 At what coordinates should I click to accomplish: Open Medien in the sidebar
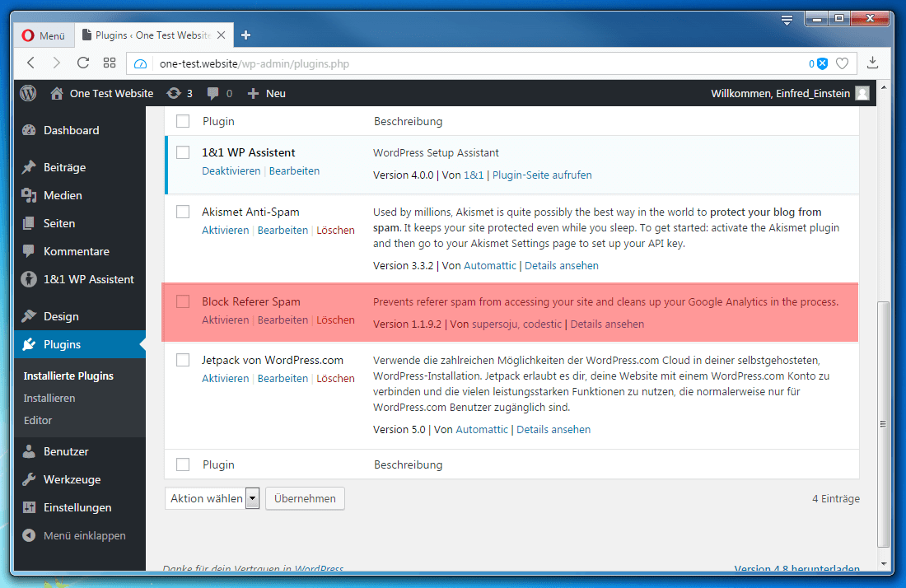(80, 195)
